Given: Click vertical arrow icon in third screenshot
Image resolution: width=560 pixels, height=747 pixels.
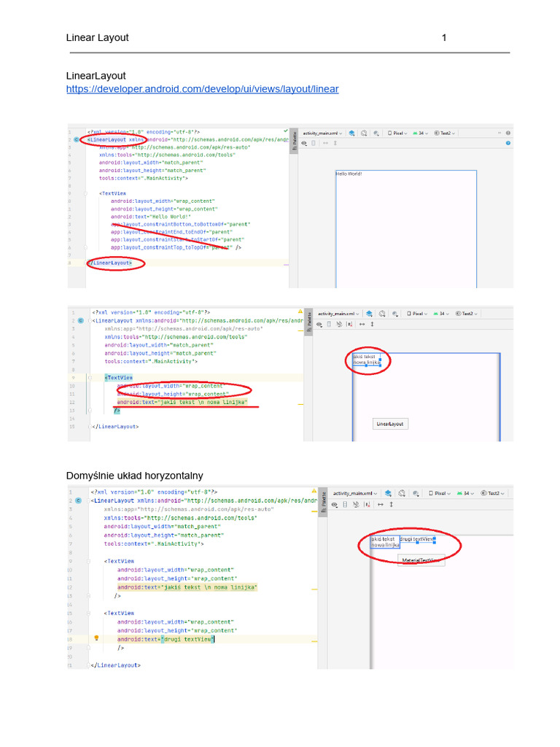Looking at the screenshot, I should point(391,505).
